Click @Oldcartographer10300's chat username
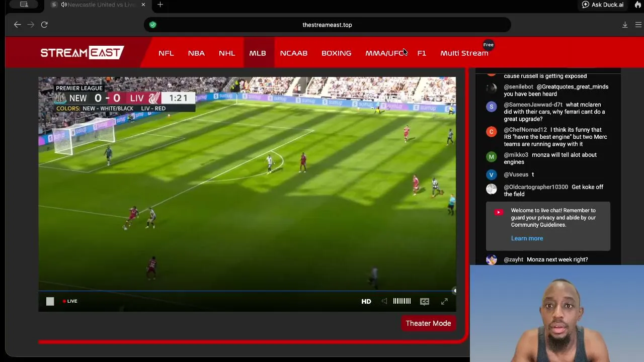644x362 pixels. click(536, 187)
